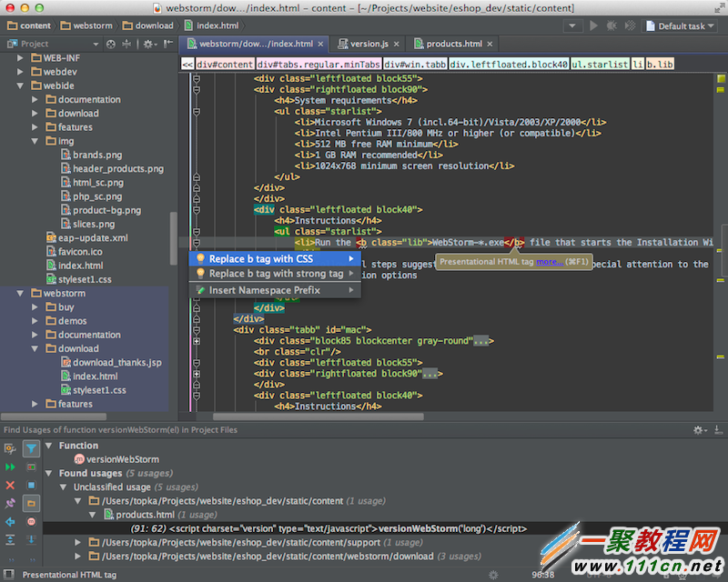Click div#content in the tag breadcrumb
The width and height of the screenshot is (728, 582).
[x=225, y=65]
